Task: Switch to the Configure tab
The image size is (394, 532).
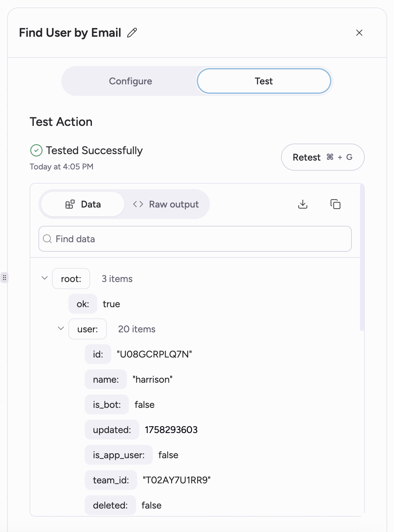Action: click(130, 81)
